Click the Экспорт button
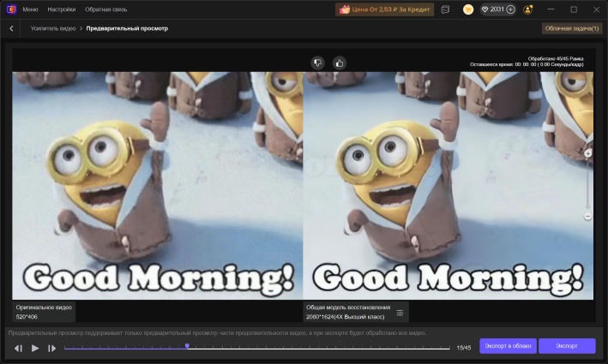Screen dimensions: 608x364 (x=567, y=346)
